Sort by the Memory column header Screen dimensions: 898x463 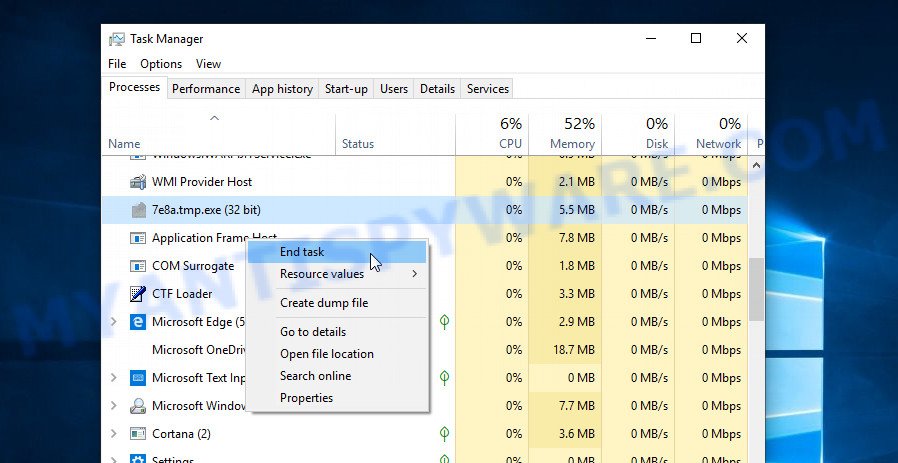tap(565, 134)
